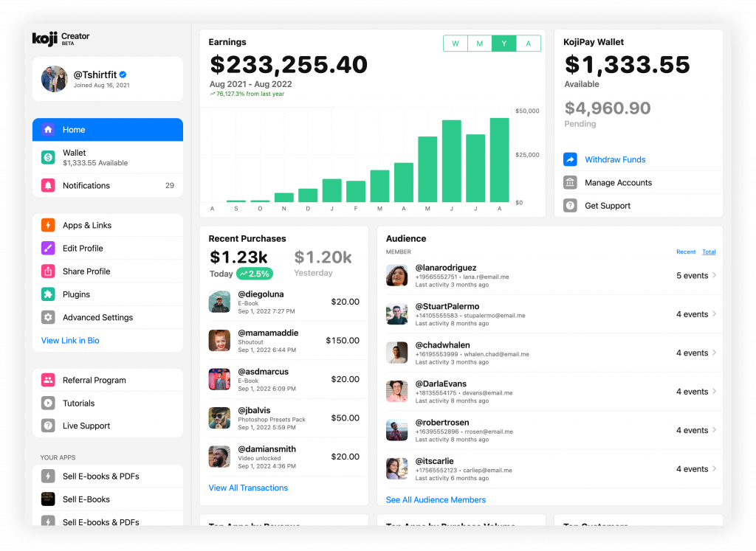Click the Edit Profile pencil icon

(x=48, y=248)
